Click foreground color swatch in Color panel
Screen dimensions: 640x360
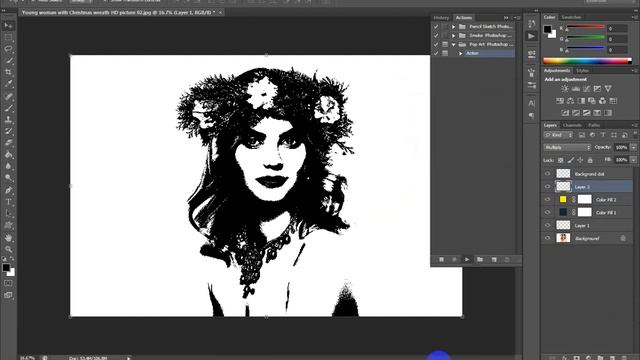[547, 29]
